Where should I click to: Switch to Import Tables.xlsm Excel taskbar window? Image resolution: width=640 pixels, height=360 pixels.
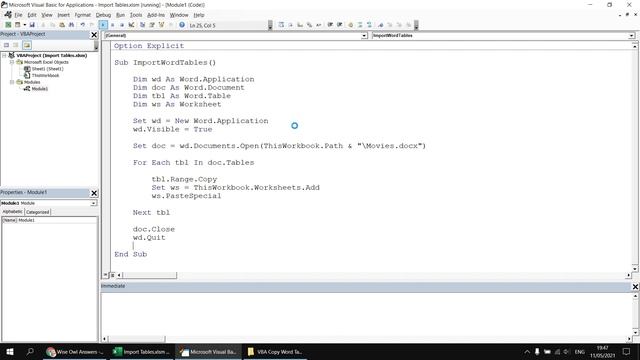pyautogui.click(x=141, y=351)
